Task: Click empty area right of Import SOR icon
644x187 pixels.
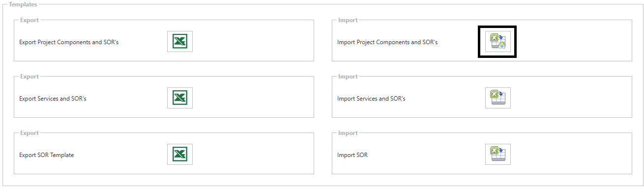Action: pyautogui.click(x=570, y=154)
